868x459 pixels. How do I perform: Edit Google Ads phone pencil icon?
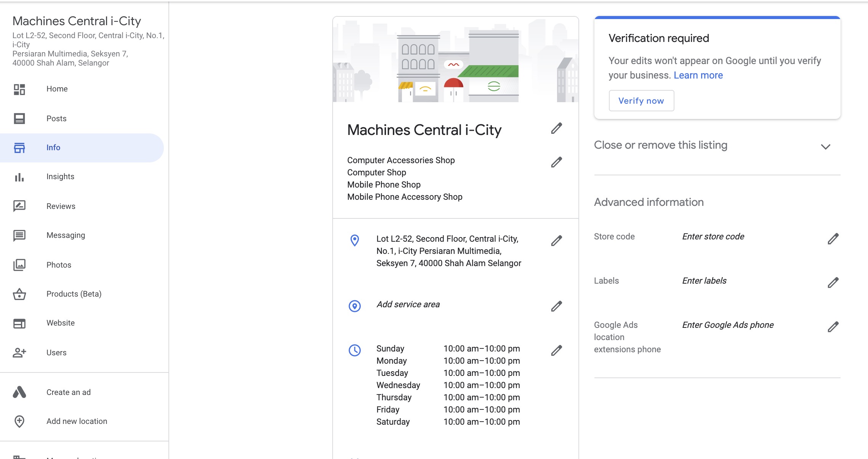(x=833, y=327)
